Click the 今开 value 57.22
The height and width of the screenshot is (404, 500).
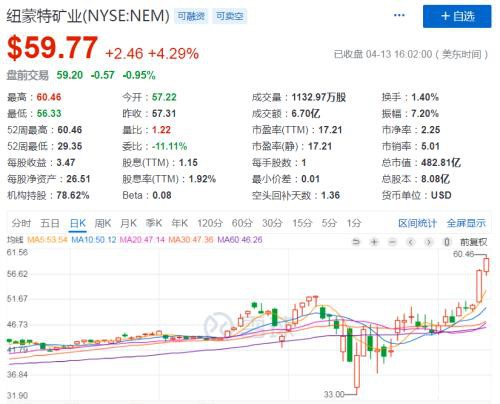point(164,97)
